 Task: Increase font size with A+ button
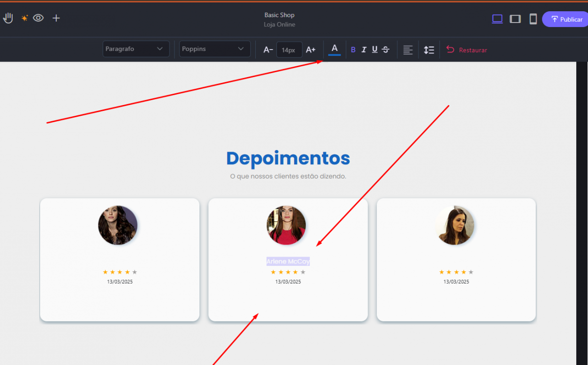point(311,50)
